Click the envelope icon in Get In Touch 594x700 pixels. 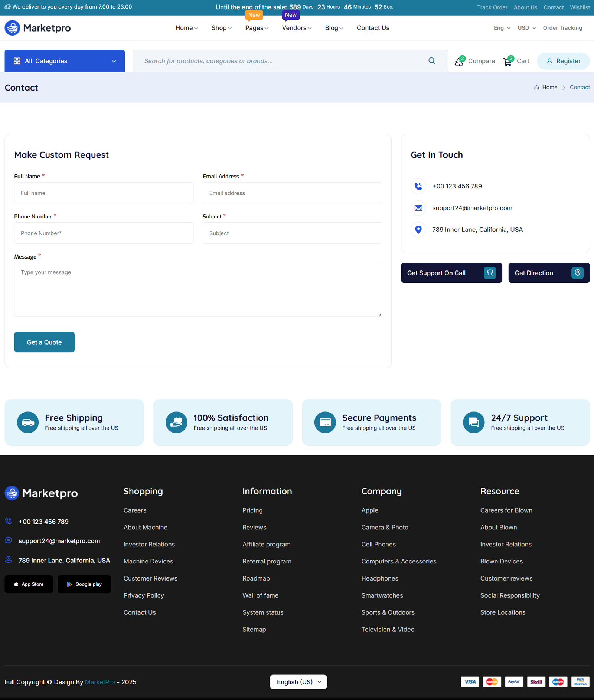point(418,208)
